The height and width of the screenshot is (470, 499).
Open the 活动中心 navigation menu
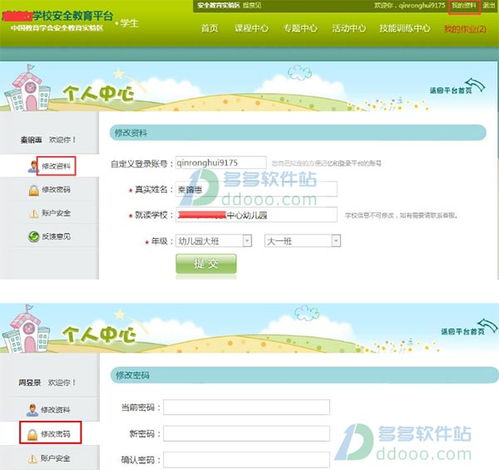tap(349, 28)
